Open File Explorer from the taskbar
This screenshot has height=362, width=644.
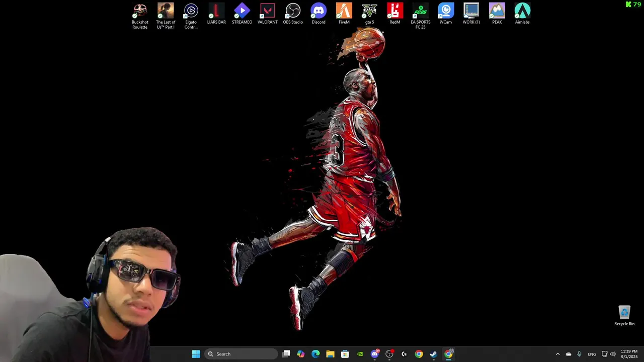330,354
